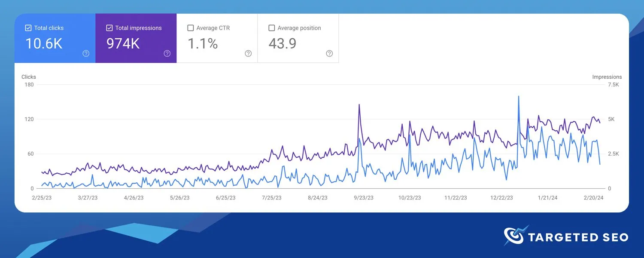Click the 974K total impressions value

[123, 43]
